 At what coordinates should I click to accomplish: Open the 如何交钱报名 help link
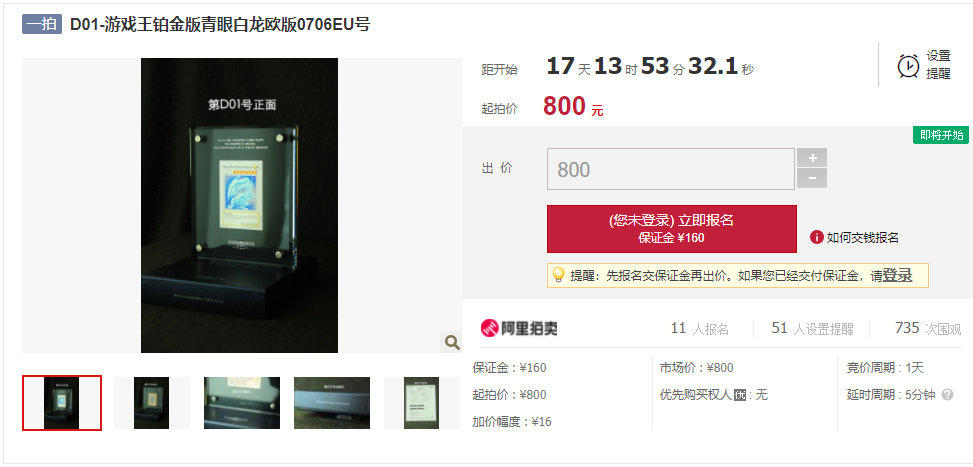coord(863,238)
